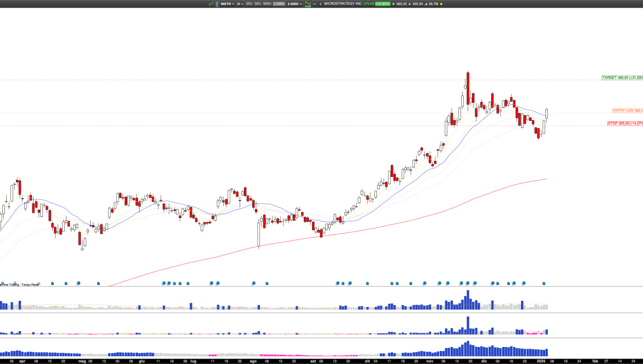Viewport: 643px width, 364px height.
Task: Click the orange ENTRY LOW price label
Action: pyautogui.click(x=627, y=110)
